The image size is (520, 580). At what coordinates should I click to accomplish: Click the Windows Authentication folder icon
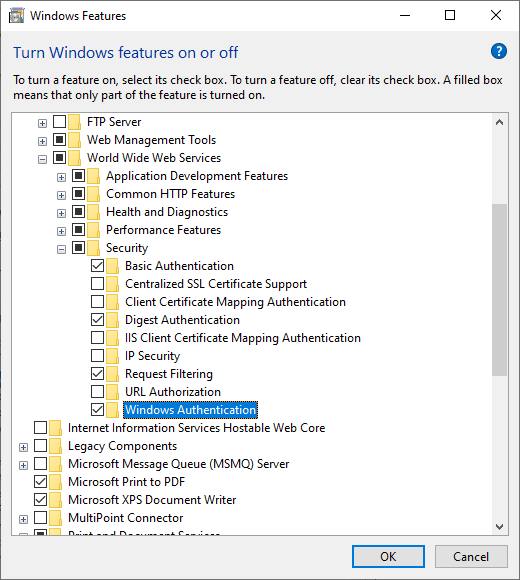pyautogui.click(x=112, y=410)
